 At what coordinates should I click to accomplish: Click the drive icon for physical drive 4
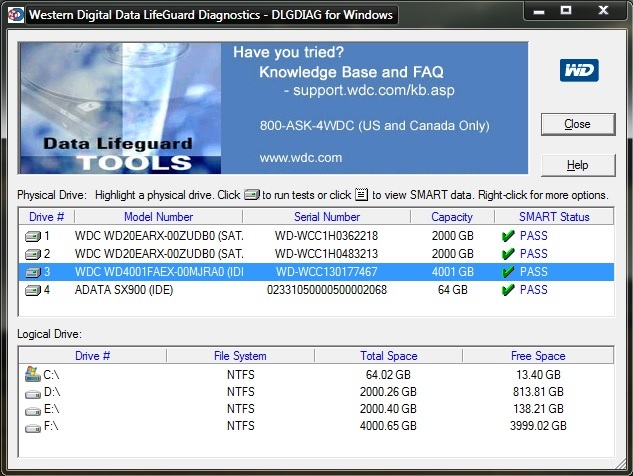click(33, 290)
